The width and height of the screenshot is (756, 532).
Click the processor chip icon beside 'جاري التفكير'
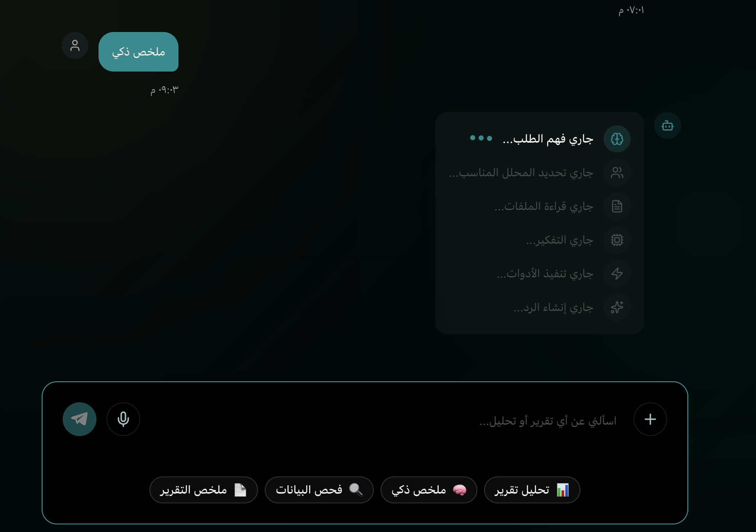617,240
